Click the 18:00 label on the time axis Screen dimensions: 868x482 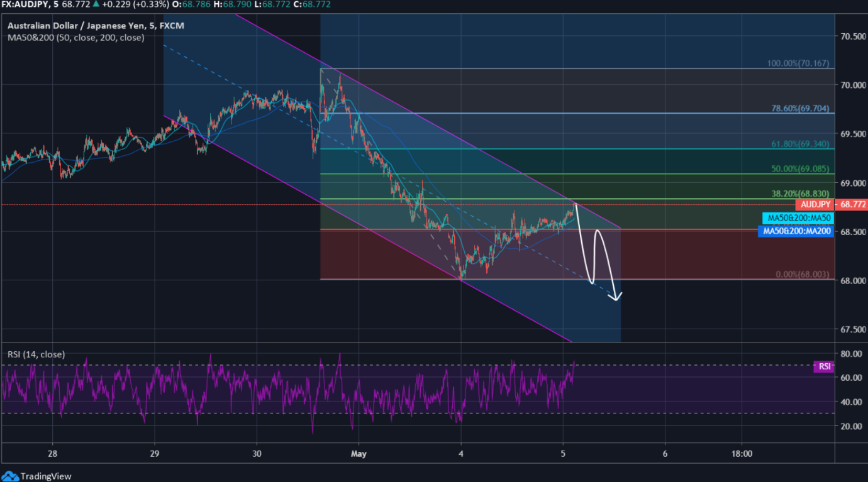point(742,453)
